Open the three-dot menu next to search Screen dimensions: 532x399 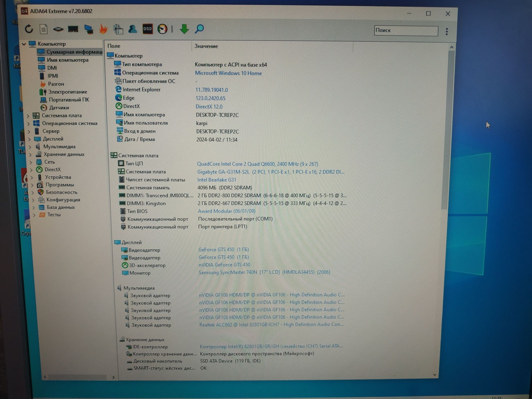(x=447, y=31)
